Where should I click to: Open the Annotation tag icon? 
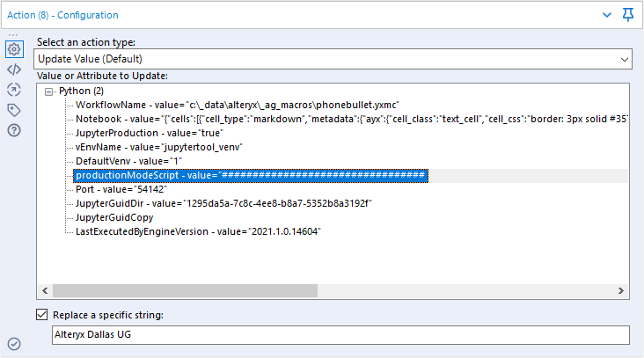[14, 110]
